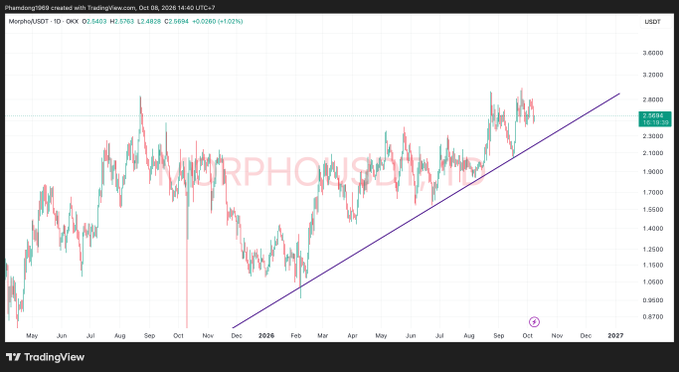Click the current price label 2.5694

pyautogui.click(x=653, y=116)
